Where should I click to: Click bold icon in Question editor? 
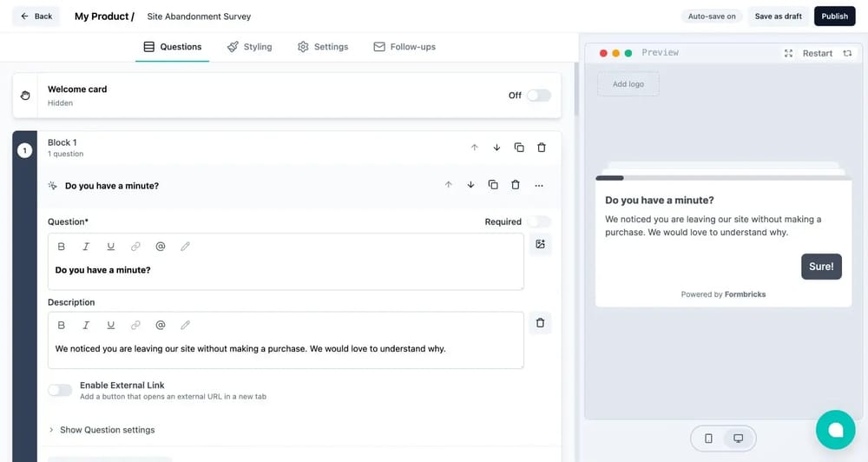[x=62, y=247]
